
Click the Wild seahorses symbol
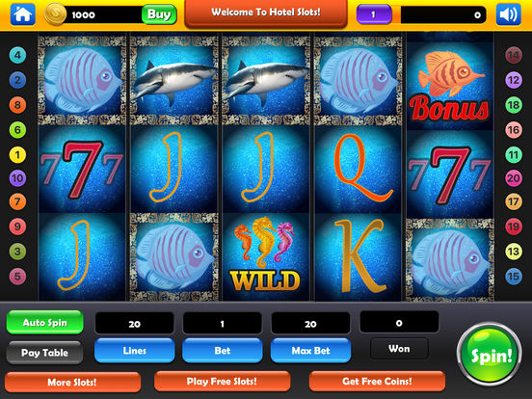click(265, 256)
